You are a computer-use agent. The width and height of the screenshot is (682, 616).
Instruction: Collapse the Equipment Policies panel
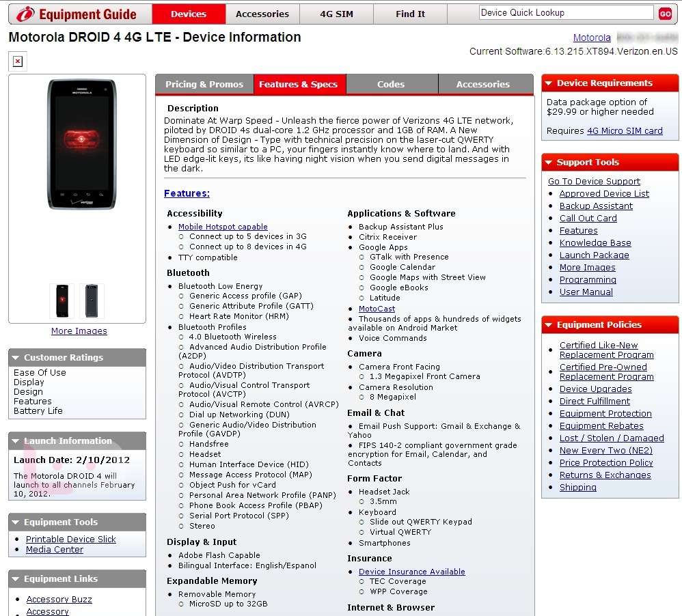click(x=549, y=325)
